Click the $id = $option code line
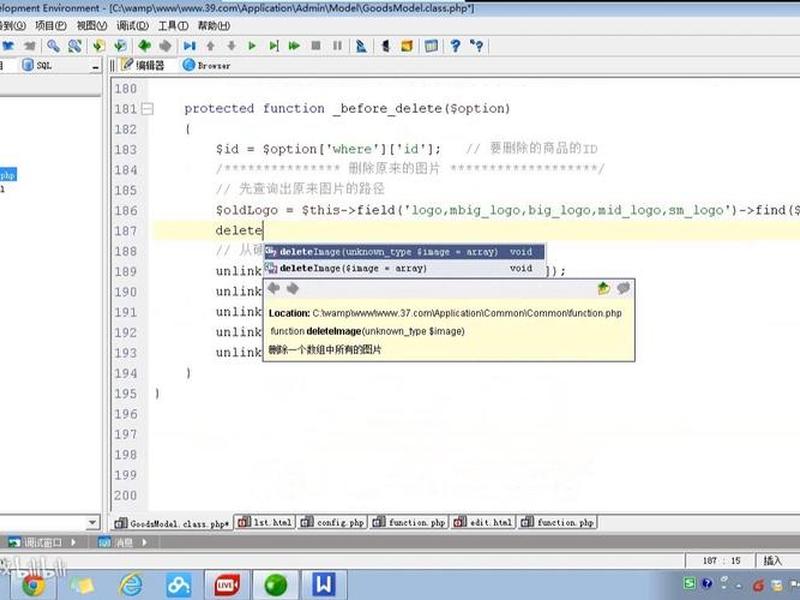This screenshot has width=800, height=600. 328,149
